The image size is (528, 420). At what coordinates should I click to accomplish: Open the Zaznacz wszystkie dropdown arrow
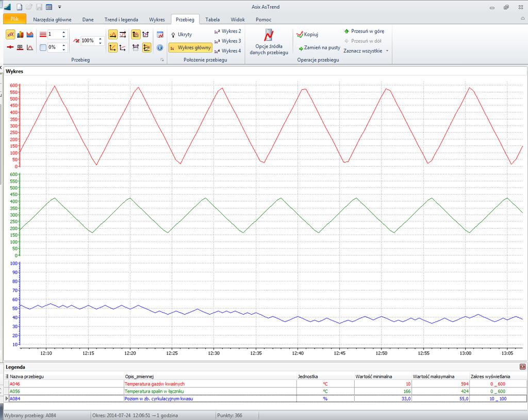pos(387,51)
